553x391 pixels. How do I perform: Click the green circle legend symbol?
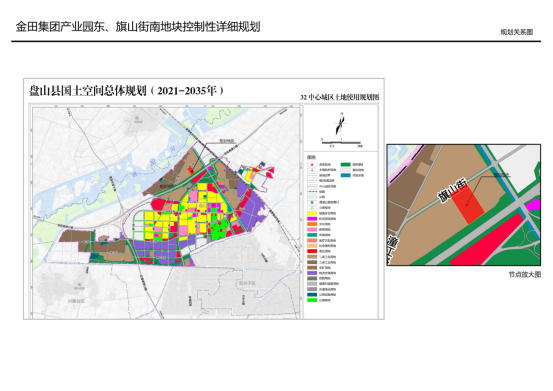(312, 203)
